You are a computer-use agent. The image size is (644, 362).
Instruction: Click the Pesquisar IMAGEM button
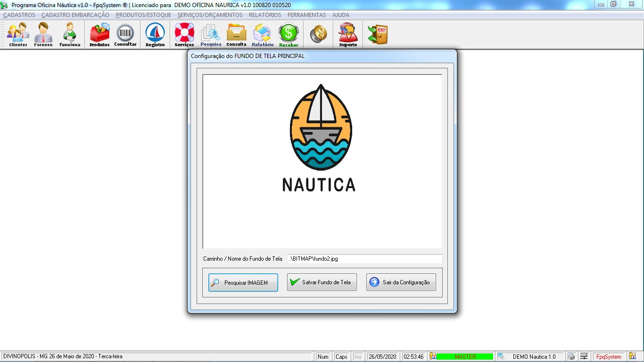pyautogui.click(x=243, y=282)
